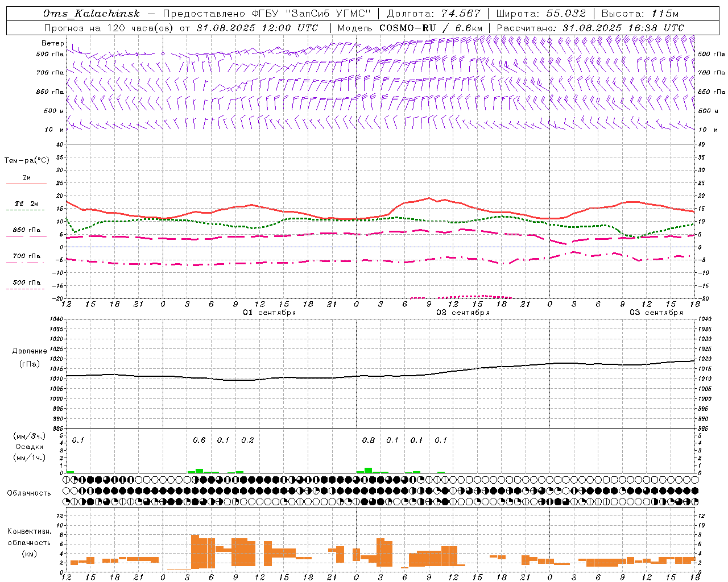The image size is (728, 582).
Task: Click the (мм/1ч.) precipitation unit label
Action: [x=30, y=458]
